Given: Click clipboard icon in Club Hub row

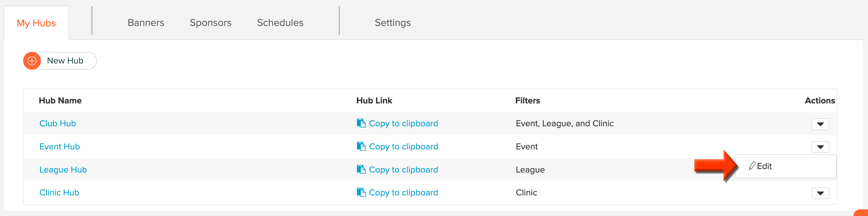Looking at the screenshot, I should (x=361, y=123).
